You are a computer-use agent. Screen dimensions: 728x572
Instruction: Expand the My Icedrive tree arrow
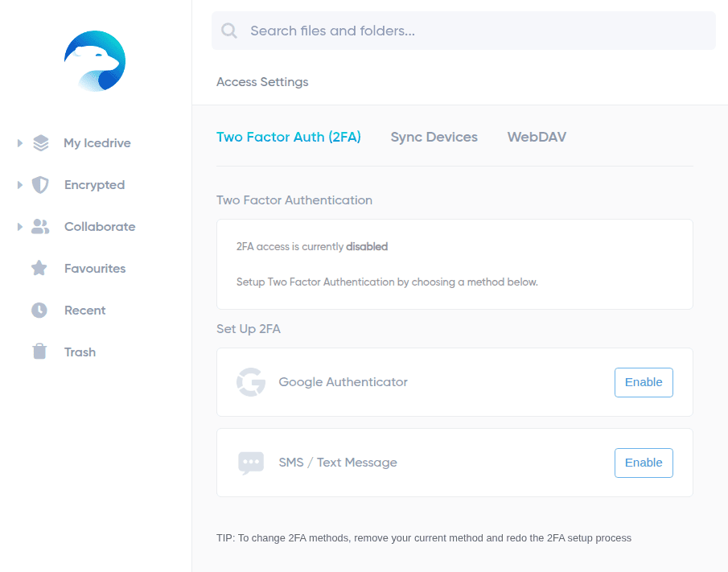(x=20, y=143)
